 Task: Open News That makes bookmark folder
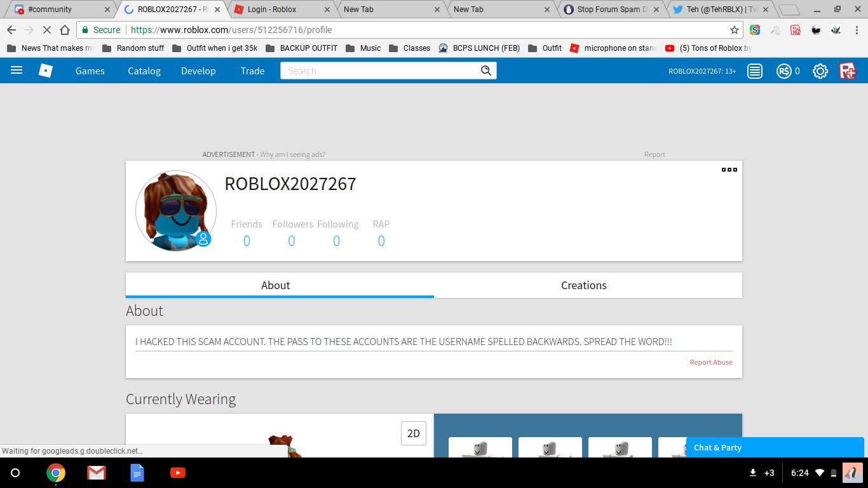[x=51, y=48]
